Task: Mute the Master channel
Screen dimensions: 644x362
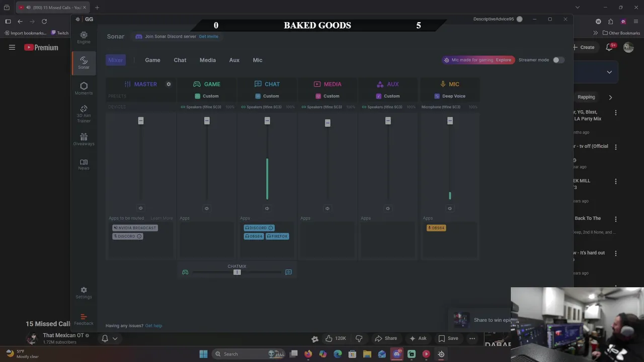Action: click(x=140, y=208)
